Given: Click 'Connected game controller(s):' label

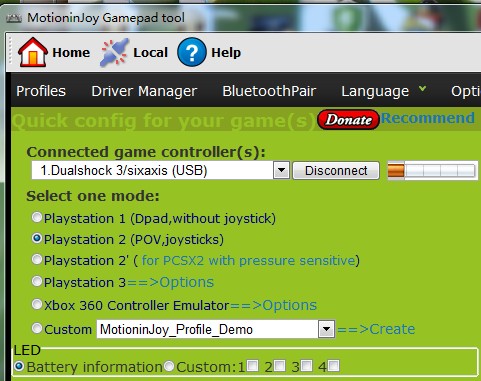Looking at the screenshot, I should [146, 152].
